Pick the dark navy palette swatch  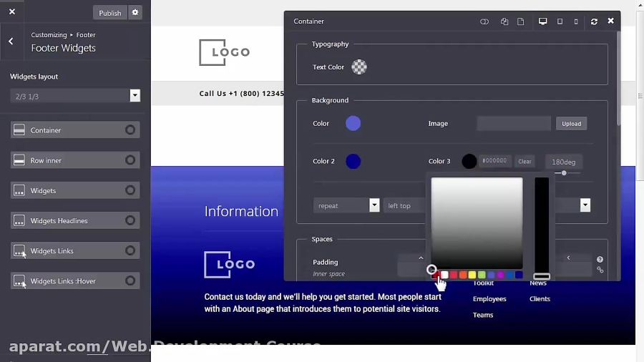(x=519, y=275)
